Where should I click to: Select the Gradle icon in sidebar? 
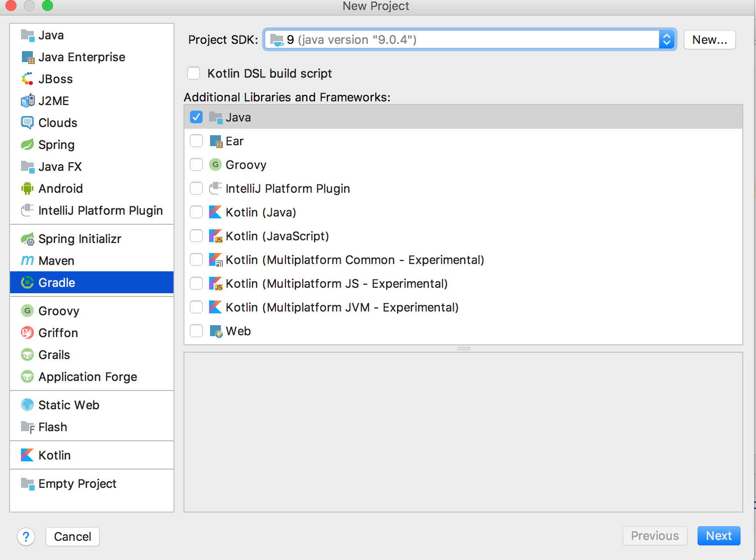coord(27,283)
